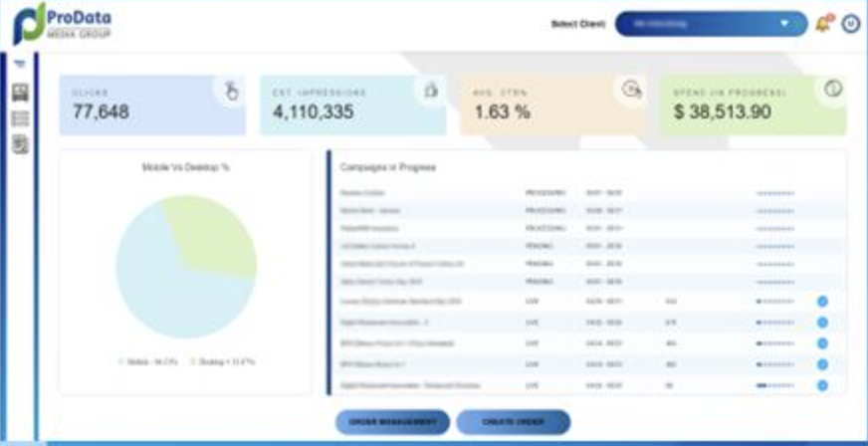The height and width of the screenshot is (446, 868).
Task: Click the Order Management button
Action: pos(392,422)
